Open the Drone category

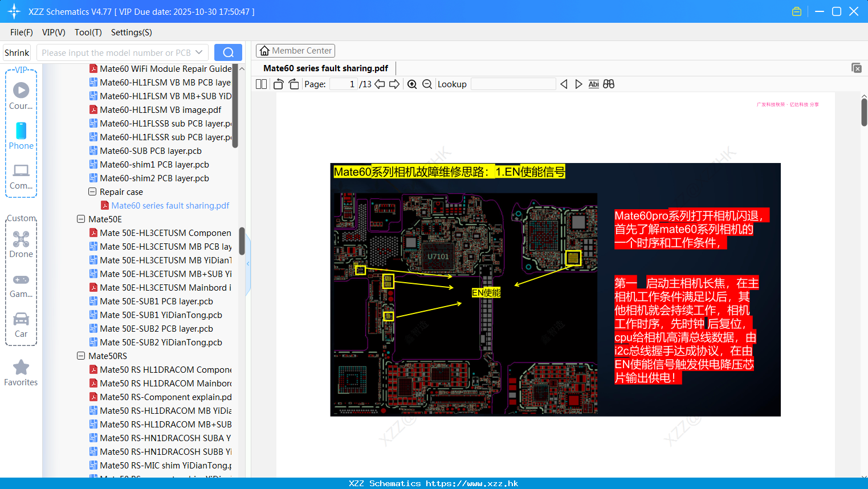(x=21, y=239)
